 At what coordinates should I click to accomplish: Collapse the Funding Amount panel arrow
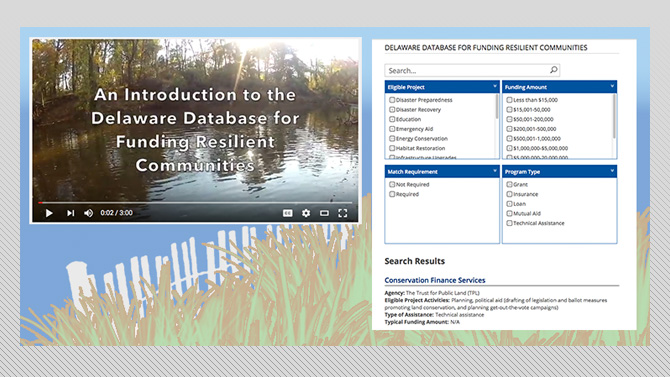(x=612, y=86)
